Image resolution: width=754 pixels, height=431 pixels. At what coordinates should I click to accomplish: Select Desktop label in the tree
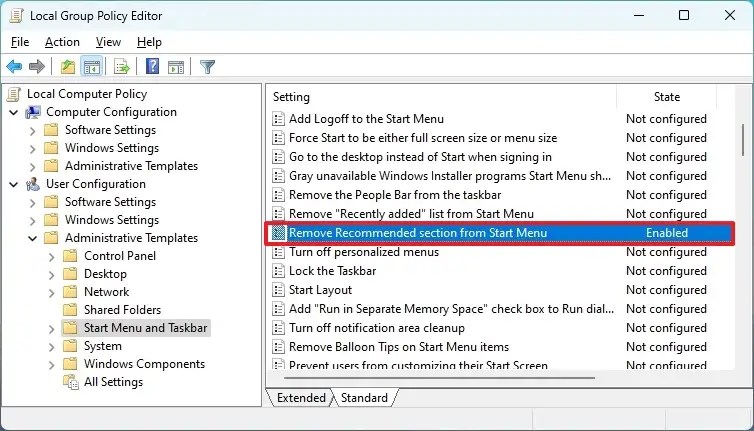[x=105, y=274]
